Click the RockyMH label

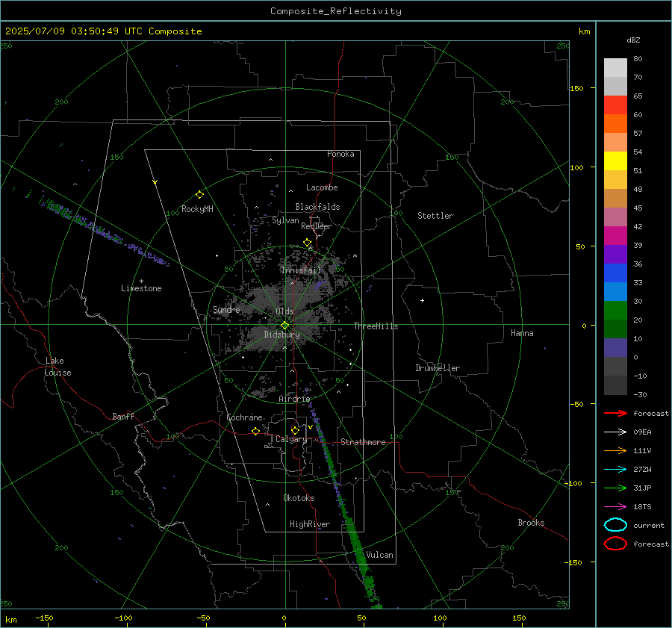tap(197, 209)
